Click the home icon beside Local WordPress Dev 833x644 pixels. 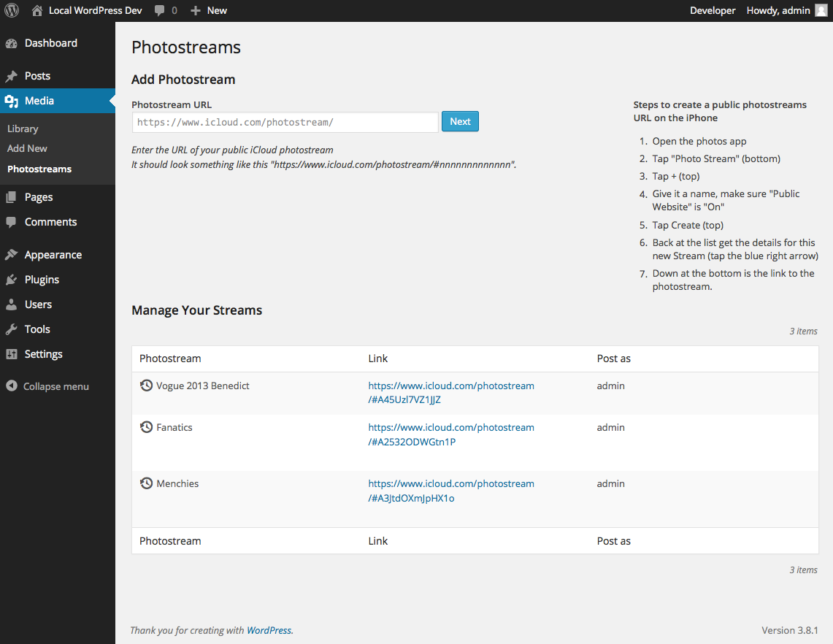click(38, 10)
